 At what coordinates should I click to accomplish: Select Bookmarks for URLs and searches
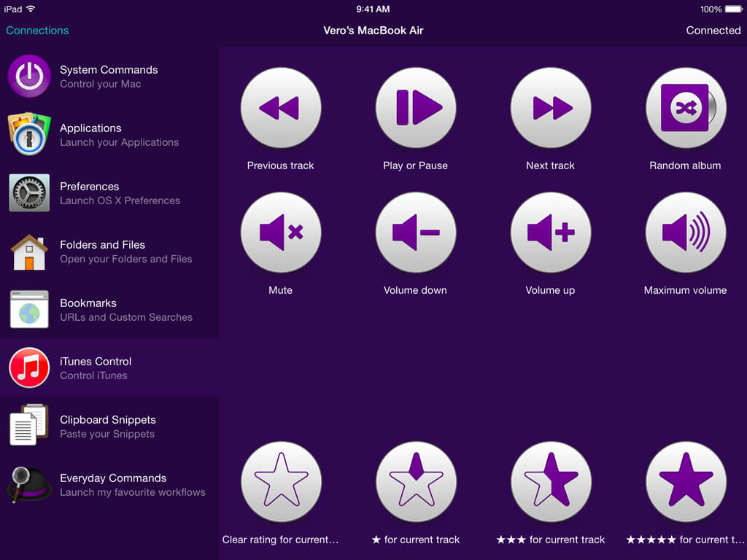click(109, 309)
